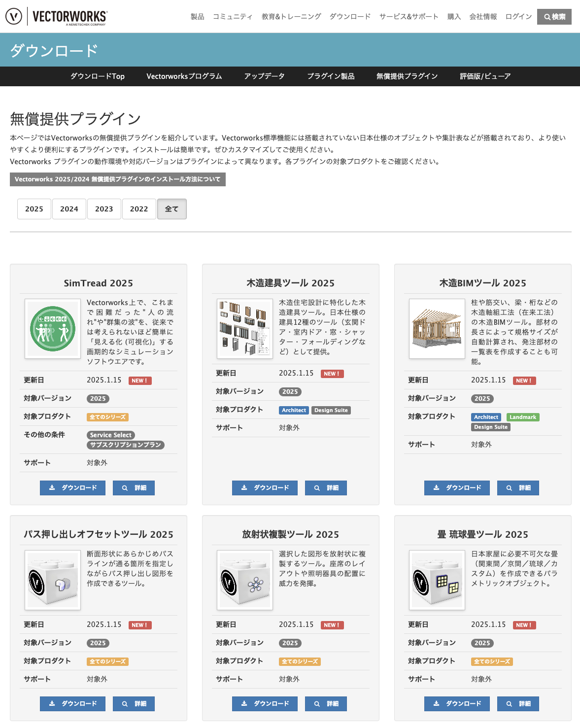The height and width of the screenshot is (728, 580).
Task: View details for 木造BIMツール 2025
Action: click(518, 488)
